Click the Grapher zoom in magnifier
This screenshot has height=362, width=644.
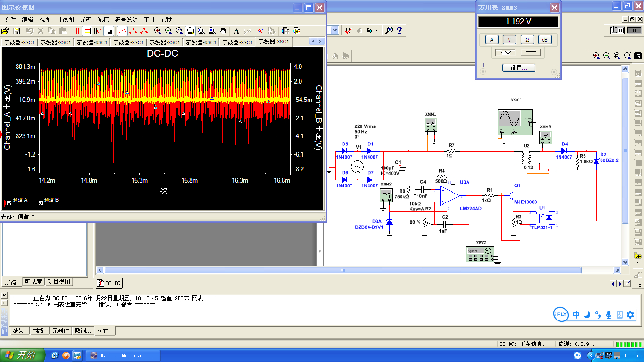(158, 31)
